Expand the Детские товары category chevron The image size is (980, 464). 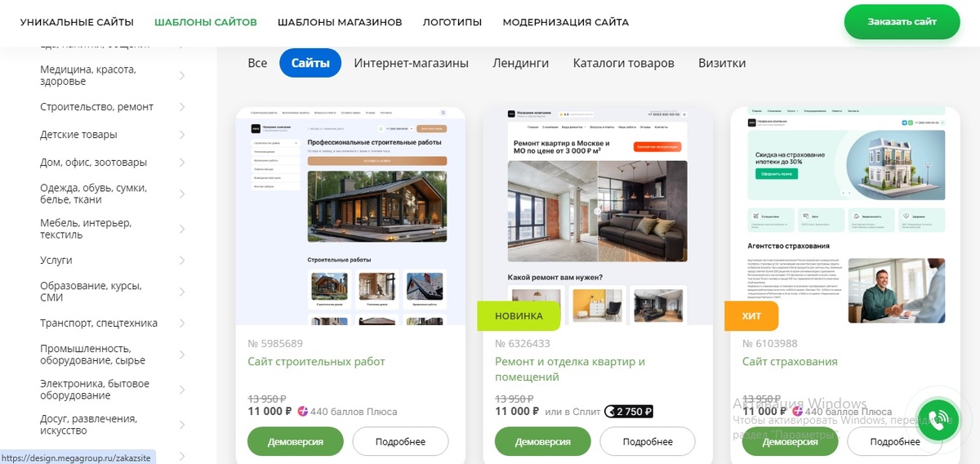[x=181, y=135]
